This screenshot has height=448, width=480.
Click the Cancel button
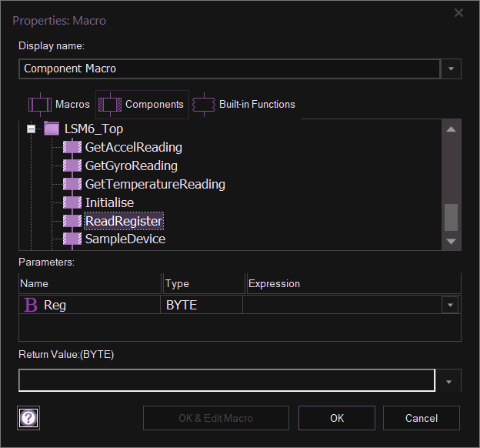(x=422, y=418)
